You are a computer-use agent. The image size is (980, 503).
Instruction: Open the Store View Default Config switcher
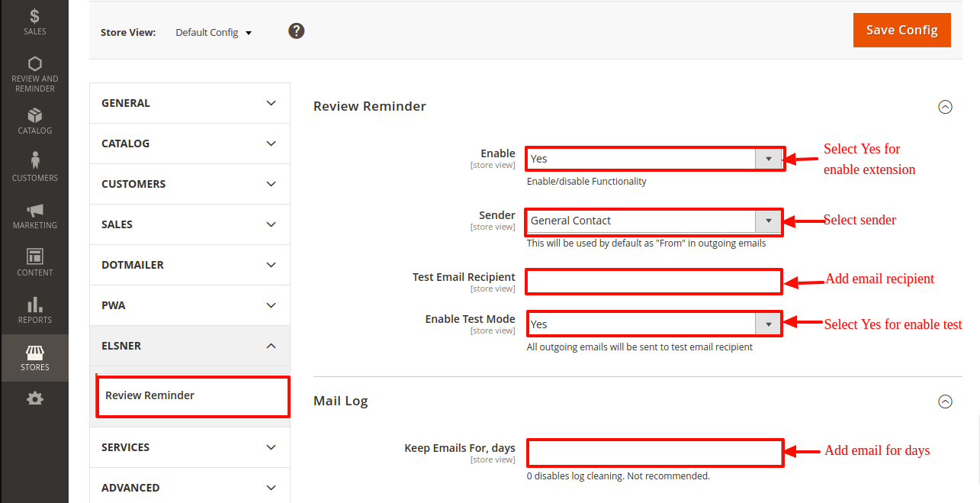tap(214, 33)
